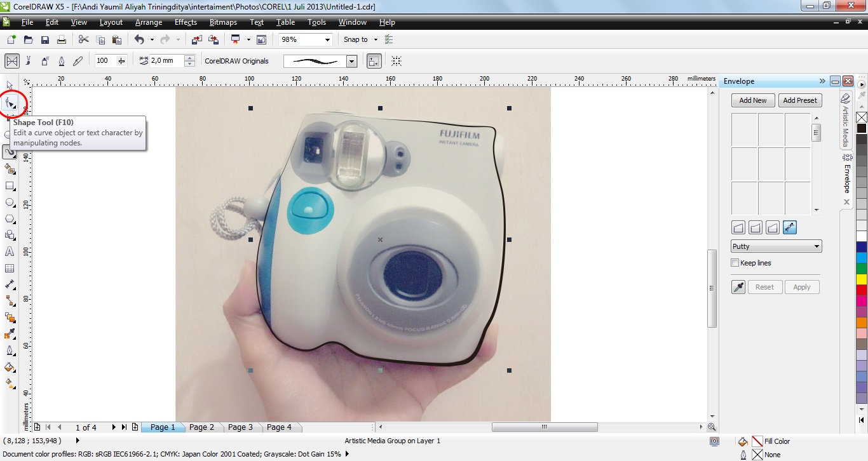The height and width of the screenshot is (461, 868).
Task: Activate the Pressure artistic media mode
Action: [x=78, y=61]
